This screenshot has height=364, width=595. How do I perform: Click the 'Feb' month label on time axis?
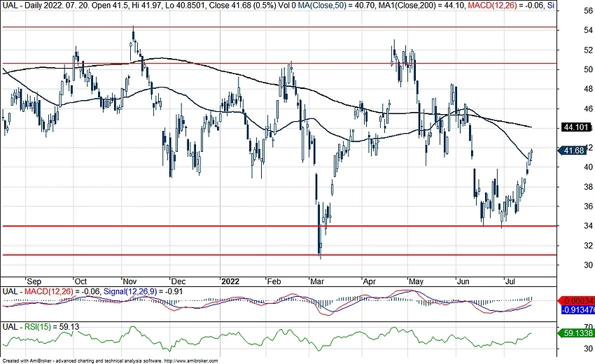click(274, 281)
